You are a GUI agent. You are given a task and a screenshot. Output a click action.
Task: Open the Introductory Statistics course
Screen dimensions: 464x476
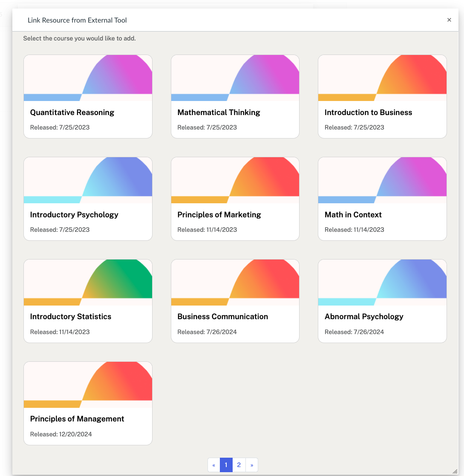[x=88, y=301]
